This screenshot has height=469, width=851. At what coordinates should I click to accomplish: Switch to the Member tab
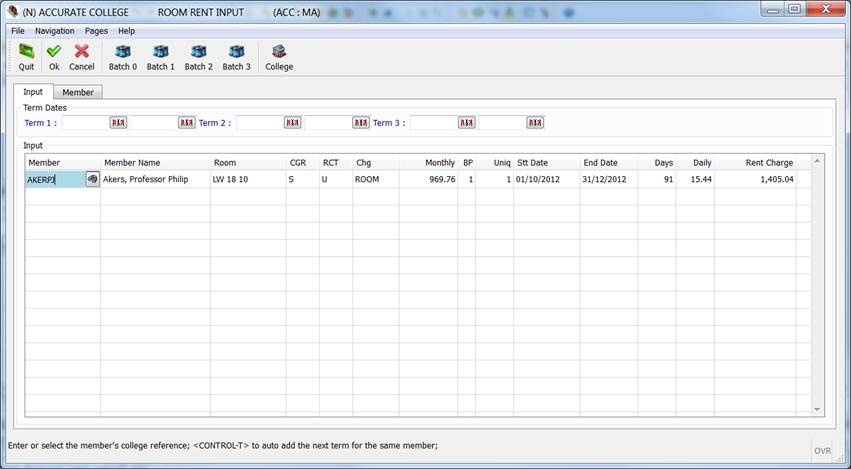click(x=78, y=92)
